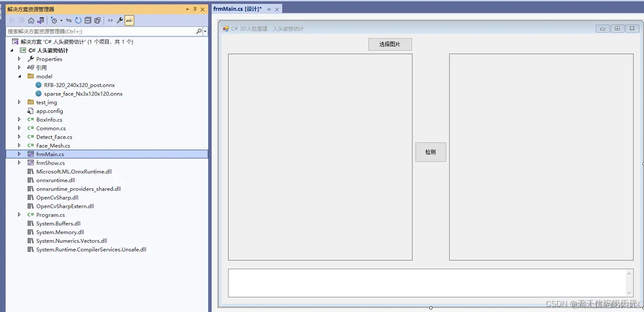Select Microsoft.ML.OnnxRuntime.dll
The height and width of the screenshot is (312, 644).
74,172
